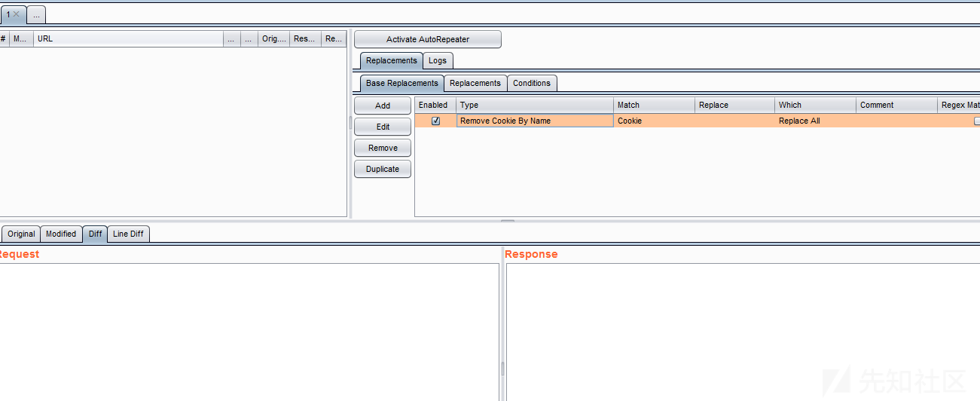
Task: Sort by the Enabled column header
Action: pos(435,105)
